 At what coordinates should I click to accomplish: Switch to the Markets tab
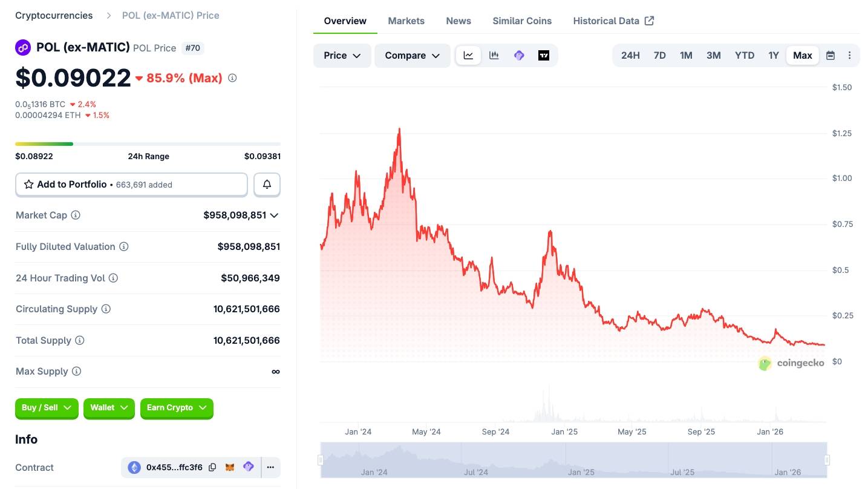406,21
